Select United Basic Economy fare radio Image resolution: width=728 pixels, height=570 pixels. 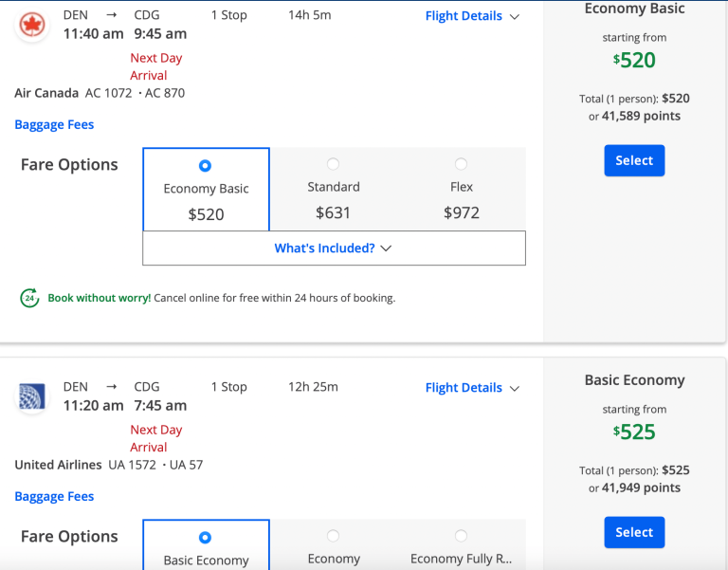point(206,537)
